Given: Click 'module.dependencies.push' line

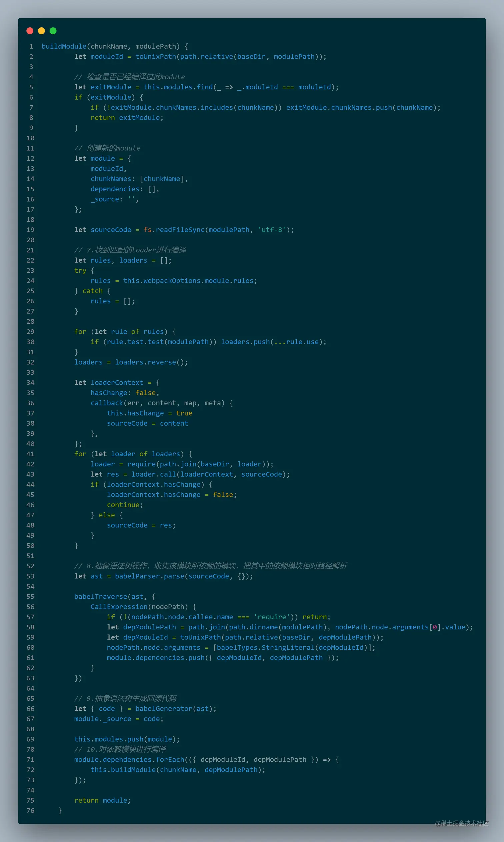Looking at the screenshot, I should point(223,657).
